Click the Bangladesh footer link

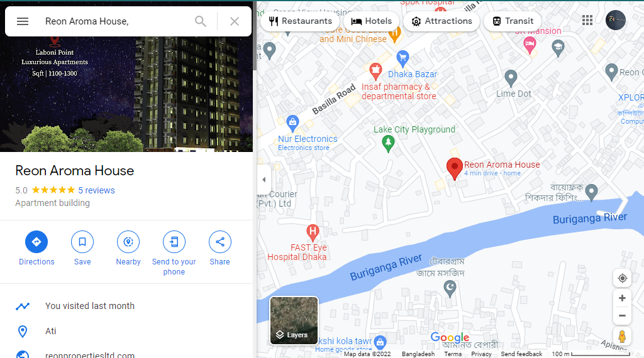[x=418, y=354]
